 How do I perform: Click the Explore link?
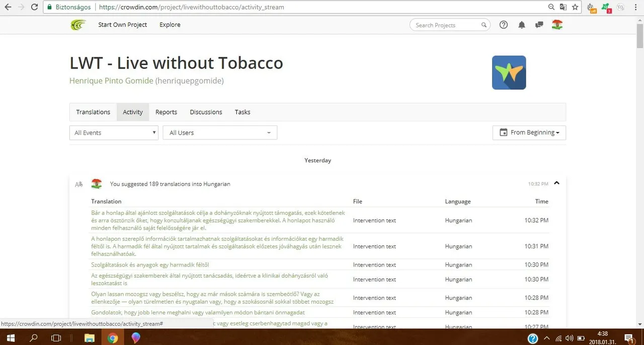point(170,25)
